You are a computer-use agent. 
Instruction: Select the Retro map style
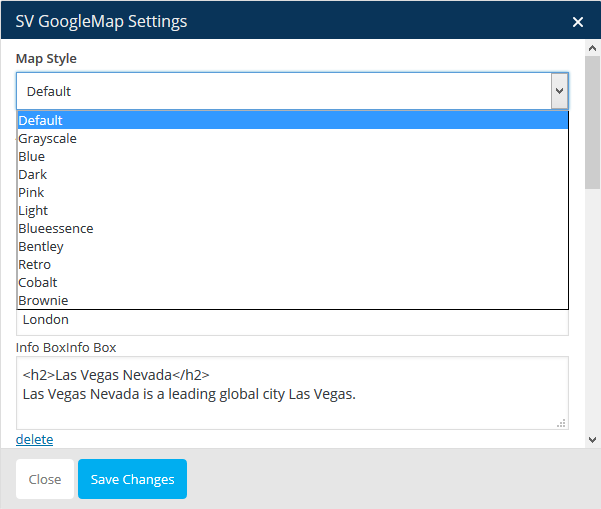[293, 264]
